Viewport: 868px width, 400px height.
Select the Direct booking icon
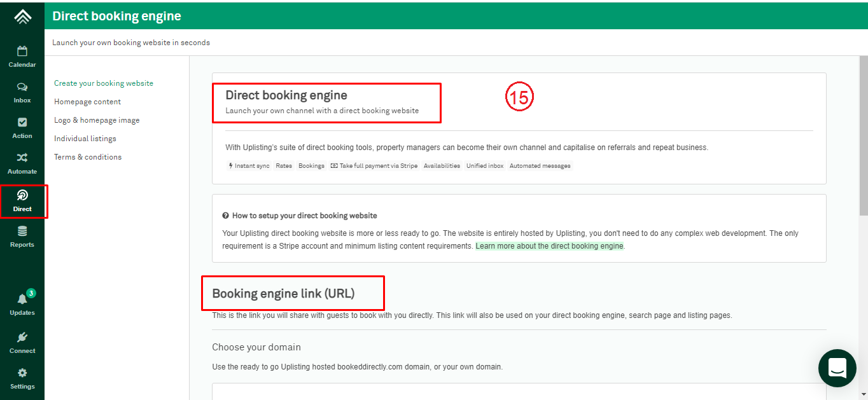click(22, 195)
